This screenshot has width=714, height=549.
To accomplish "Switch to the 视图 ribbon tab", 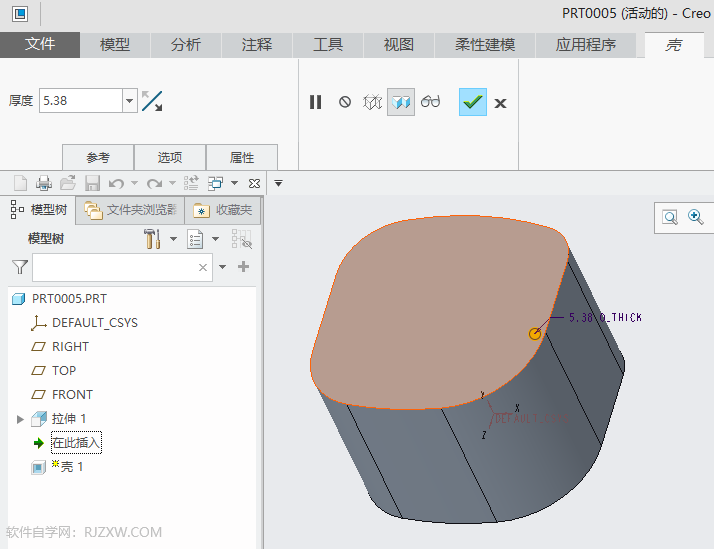I will [x=399, y=45].
